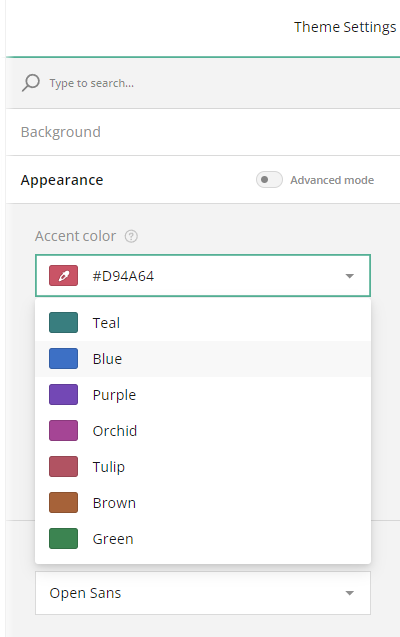Click the Accent color label

(x=75, y=236)
